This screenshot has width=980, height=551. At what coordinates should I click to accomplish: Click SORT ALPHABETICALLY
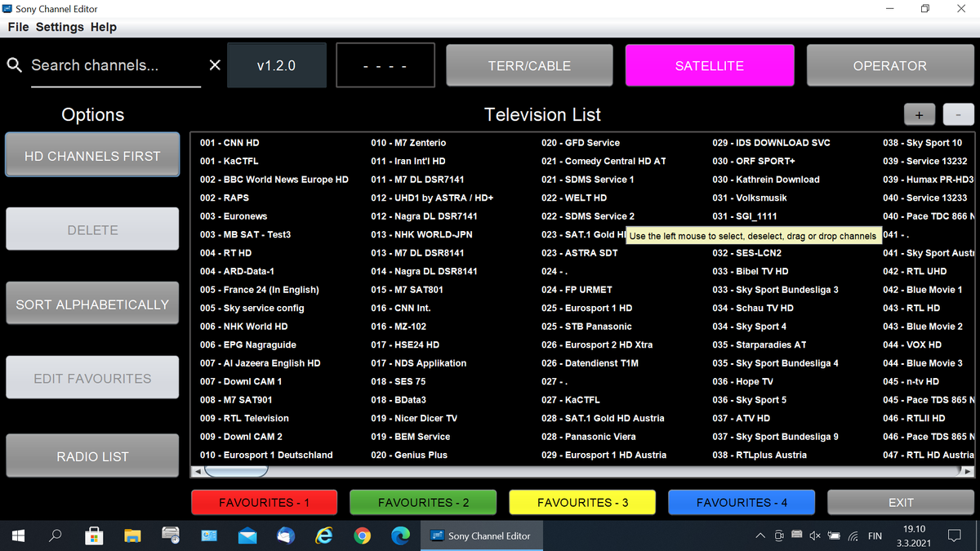tap(92, 304)
